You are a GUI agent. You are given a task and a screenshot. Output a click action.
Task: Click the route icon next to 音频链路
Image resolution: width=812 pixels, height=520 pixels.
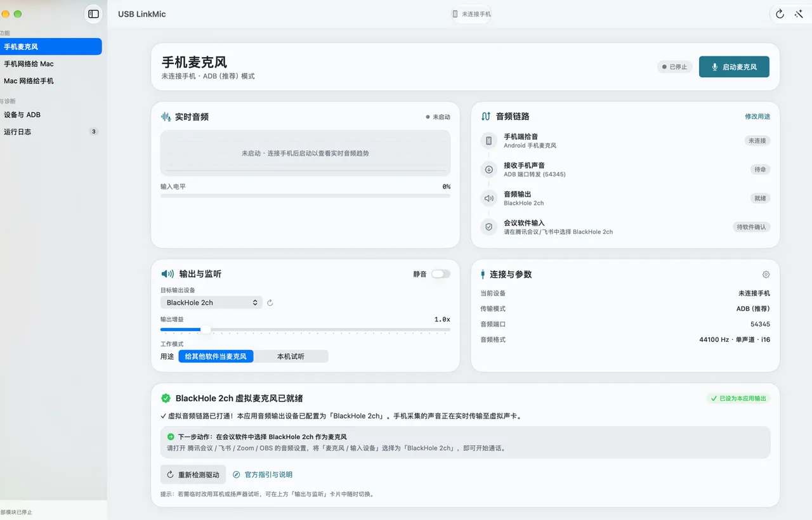coord(486,117)
